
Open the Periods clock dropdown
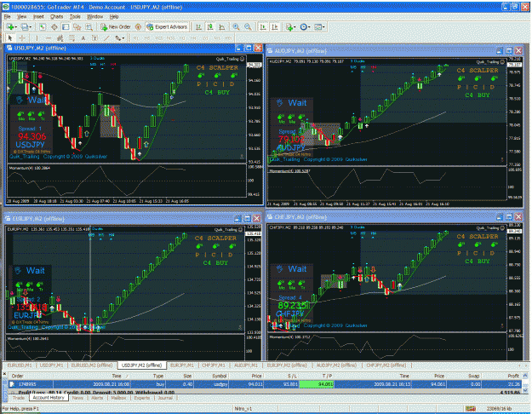click(305, 26)
